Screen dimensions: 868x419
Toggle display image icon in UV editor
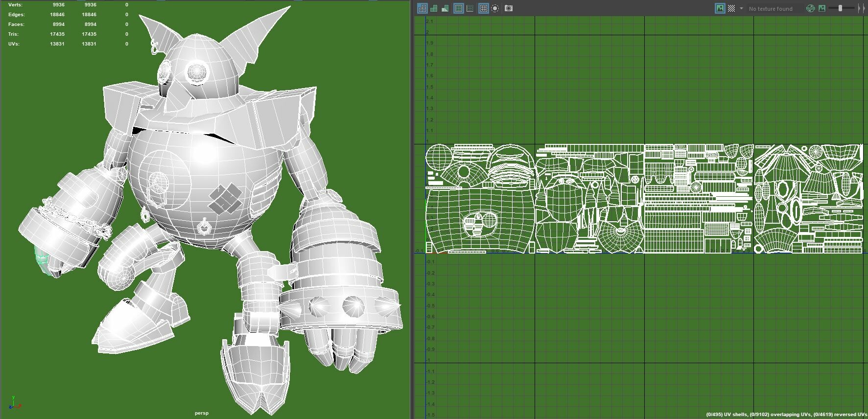(x=720, y=8)
